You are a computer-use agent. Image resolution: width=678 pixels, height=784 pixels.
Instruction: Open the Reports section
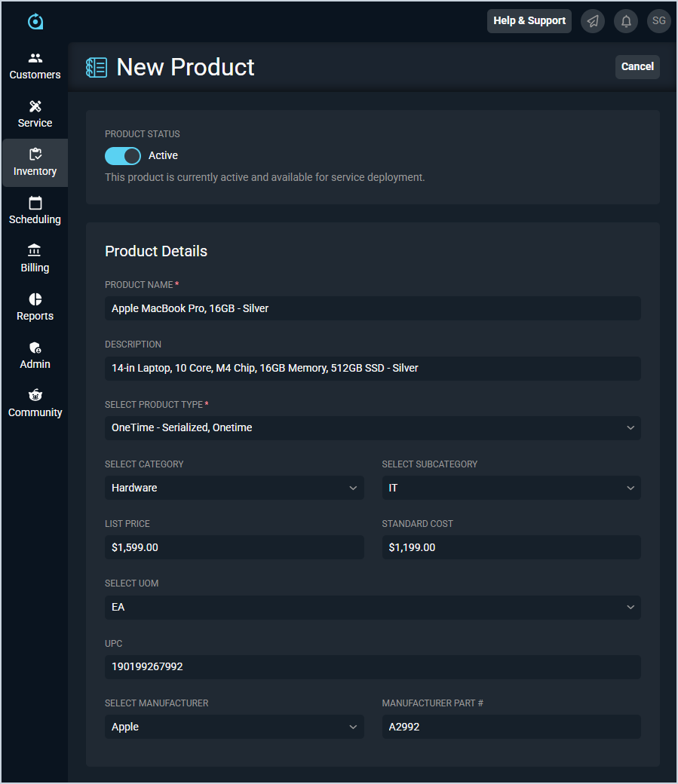[35, 308]
